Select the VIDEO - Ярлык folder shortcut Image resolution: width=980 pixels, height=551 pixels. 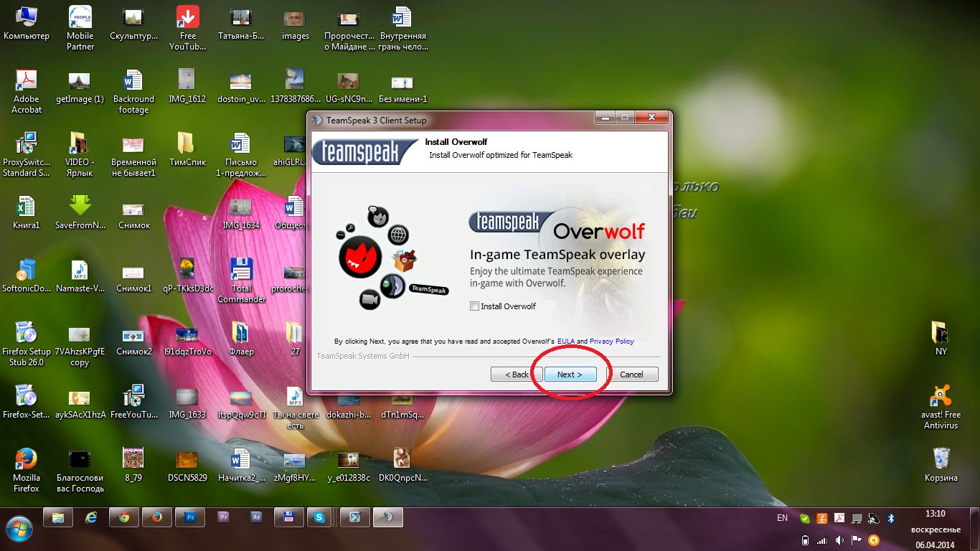tap(80, 154)
